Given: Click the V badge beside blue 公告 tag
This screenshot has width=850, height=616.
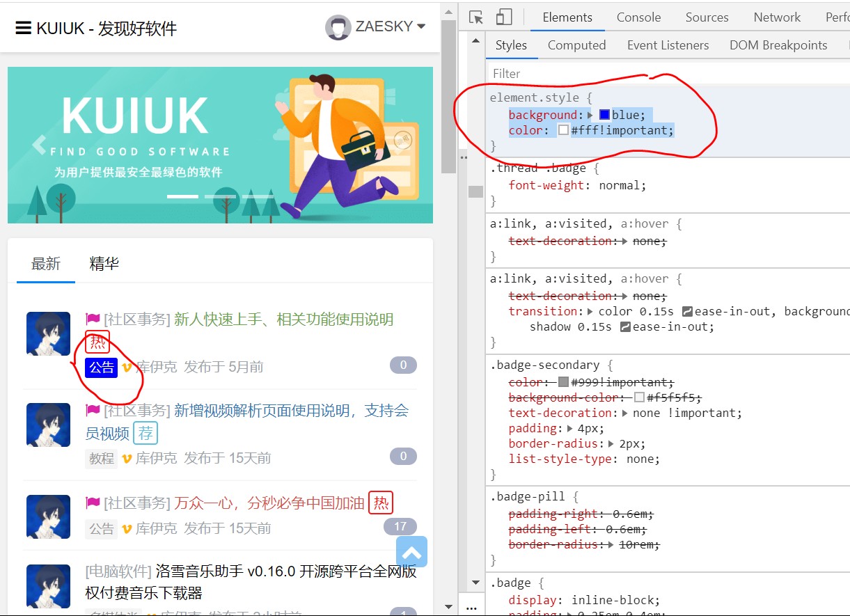Looking at the screenshot, I should [127, 368].
